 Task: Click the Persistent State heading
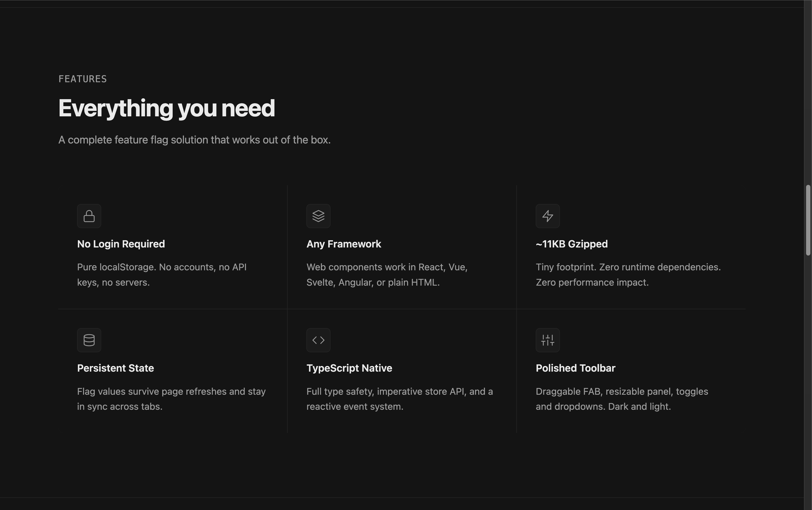(115, 368)
